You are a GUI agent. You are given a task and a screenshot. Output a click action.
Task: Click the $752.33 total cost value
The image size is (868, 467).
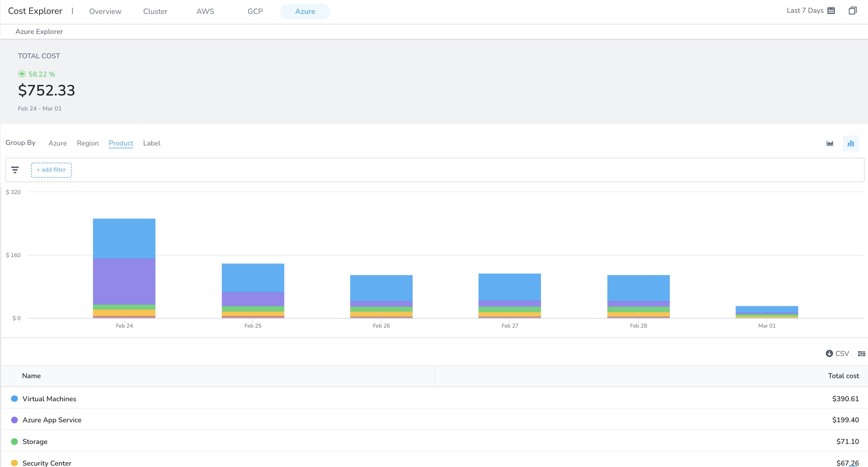click(x=47, y=90)
